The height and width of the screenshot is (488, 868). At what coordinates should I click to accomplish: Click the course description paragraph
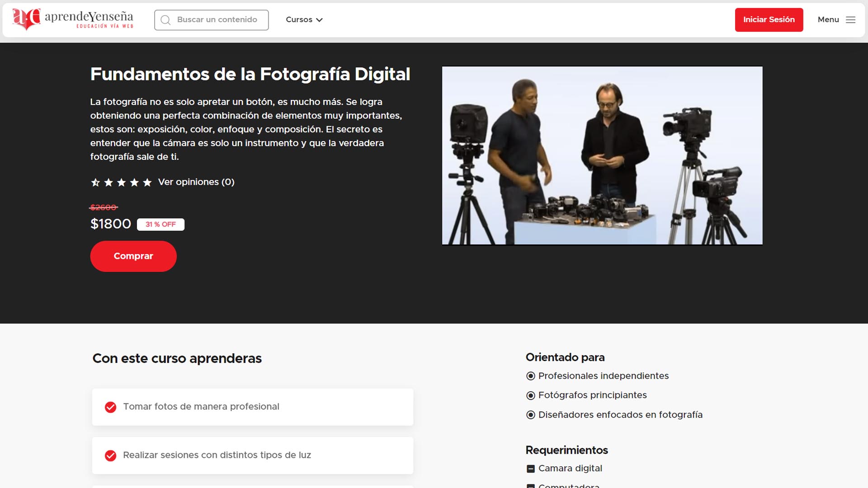(x=246, y=129)
